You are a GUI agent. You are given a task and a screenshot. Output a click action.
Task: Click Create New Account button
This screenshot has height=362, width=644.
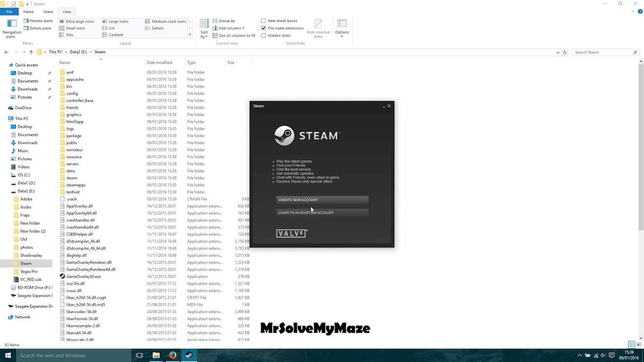pyautogui.click(x=322, y=200)
